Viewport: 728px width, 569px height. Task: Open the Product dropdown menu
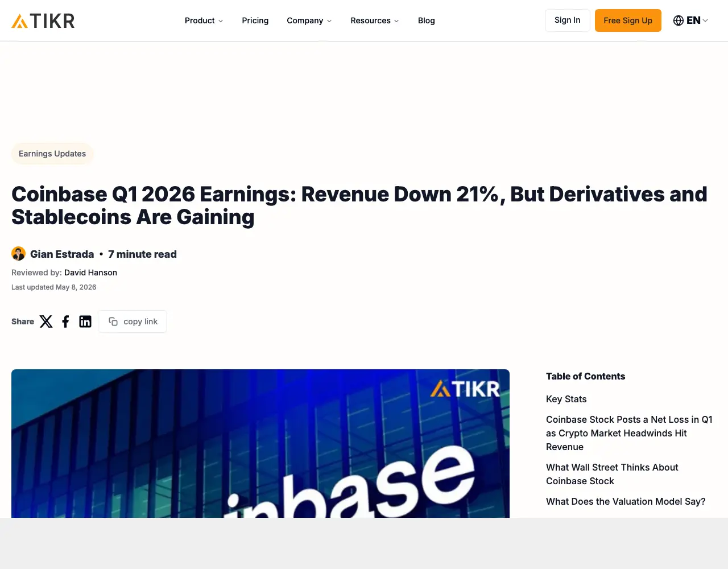[204, 20]
